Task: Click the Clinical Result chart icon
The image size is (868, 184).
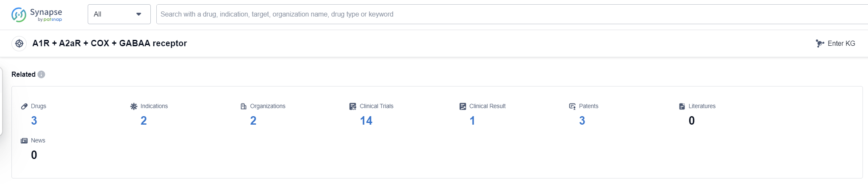Action: pos(463,106)
